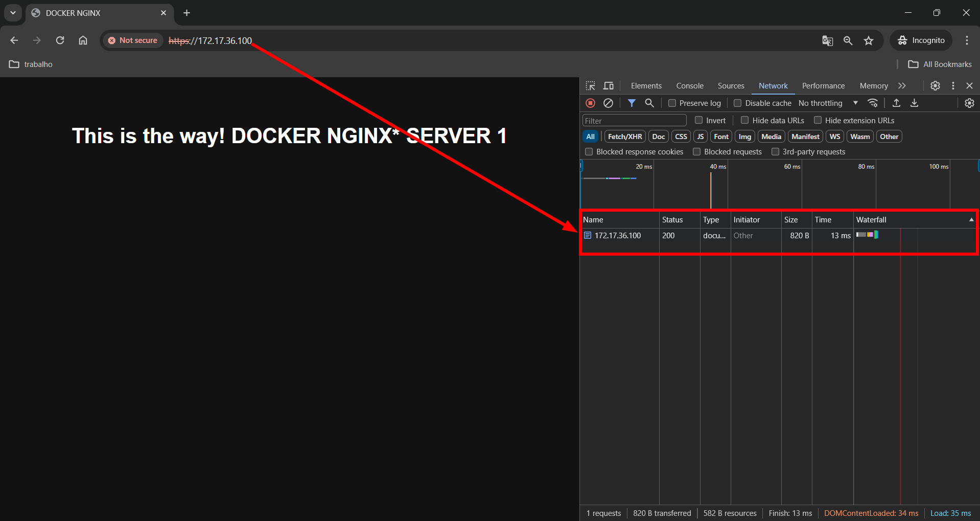Enable Disable cache checkbox
This screenshot has height=521, width=980.
pos(738,103)
